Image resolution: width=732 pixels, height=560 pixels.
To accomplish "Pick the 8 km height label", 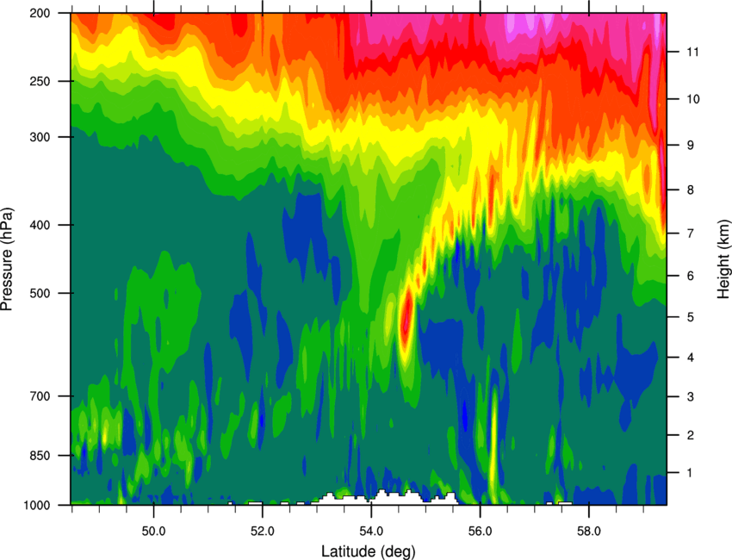I will click(x=691, y=190).
